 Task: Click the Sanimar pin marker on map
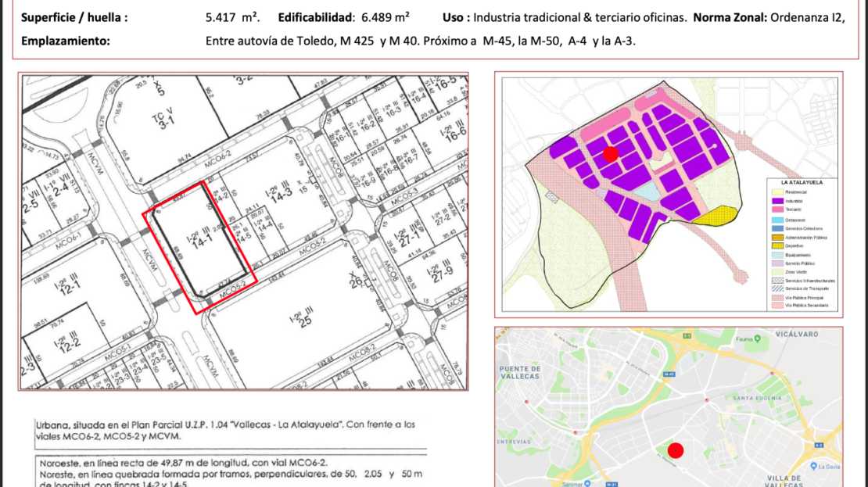[587, 484]
